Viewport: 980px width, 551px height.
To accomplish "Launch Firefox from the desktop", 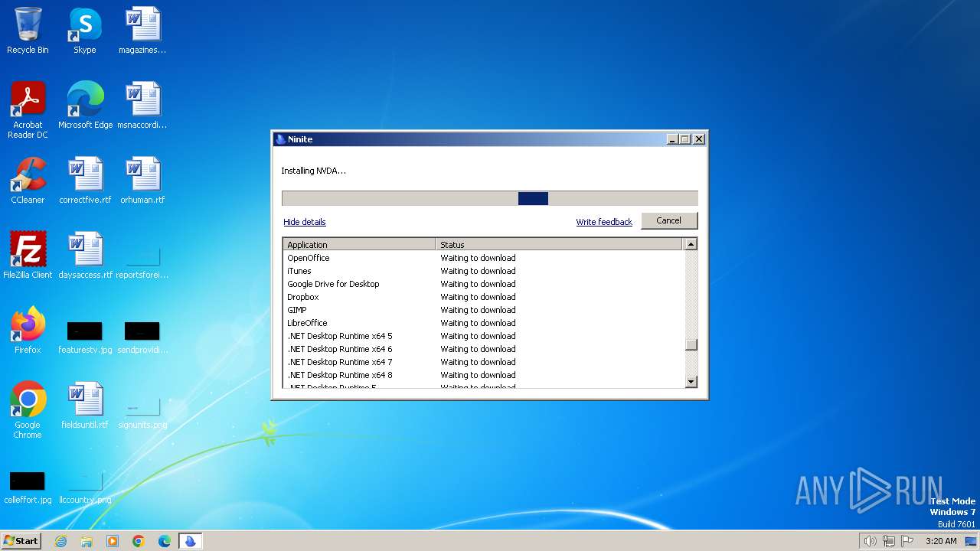I will (x=28, y=331).
